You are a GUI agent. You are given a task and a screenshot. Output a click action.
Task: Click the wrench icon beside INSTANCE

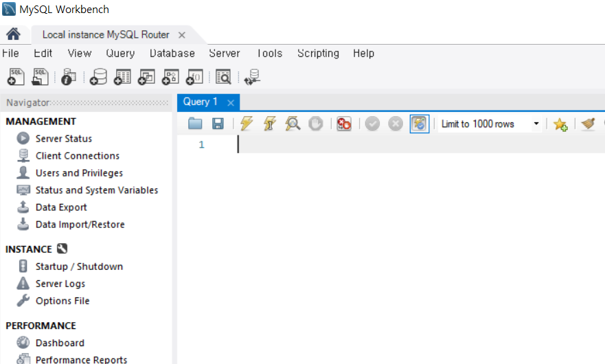[62, 249]
